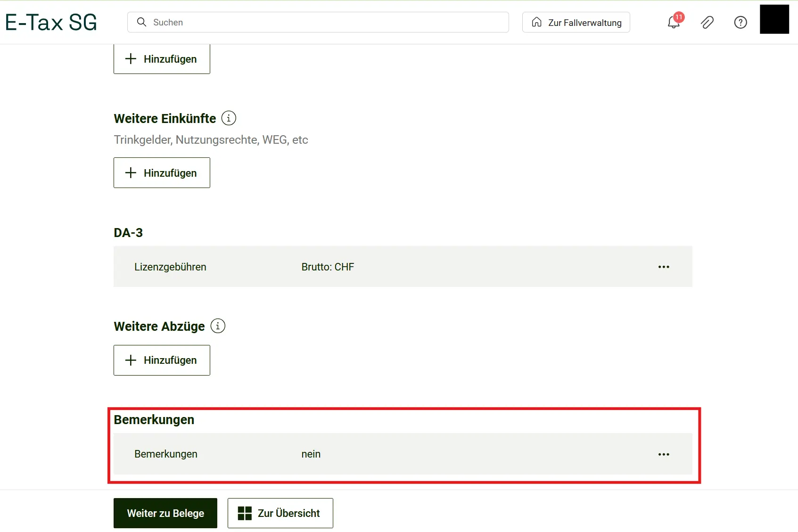Show info for Weitere Abzüge
Image resolution: width=798 pixels, height=532 pixels.
coord(217,326)
